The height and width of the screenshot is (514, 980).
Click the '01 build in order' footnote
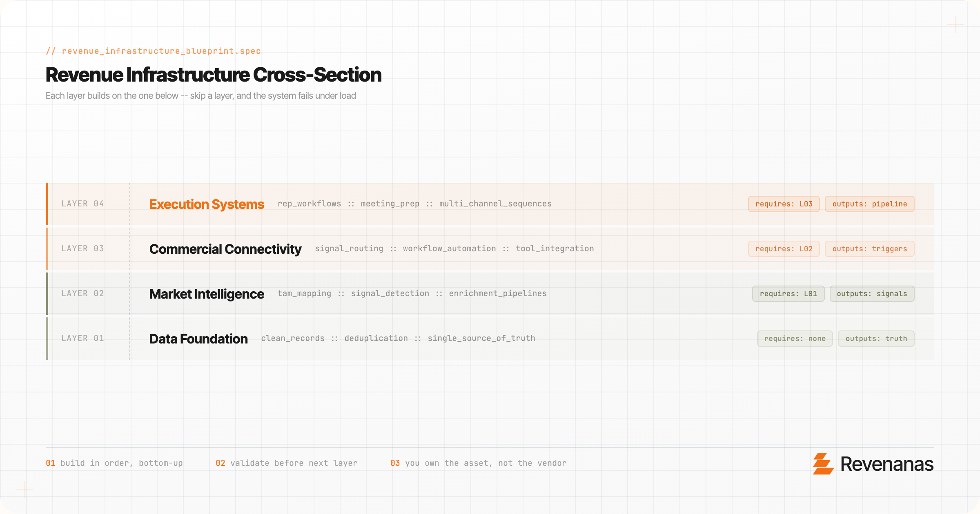114,463
